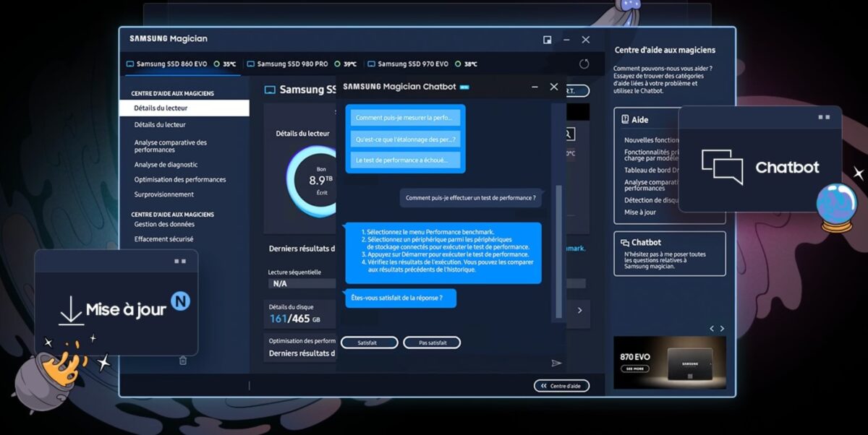Choose 'Le test de performance a échoué...' suggestion
Screen dimensions: 868x435
(406, 160)
